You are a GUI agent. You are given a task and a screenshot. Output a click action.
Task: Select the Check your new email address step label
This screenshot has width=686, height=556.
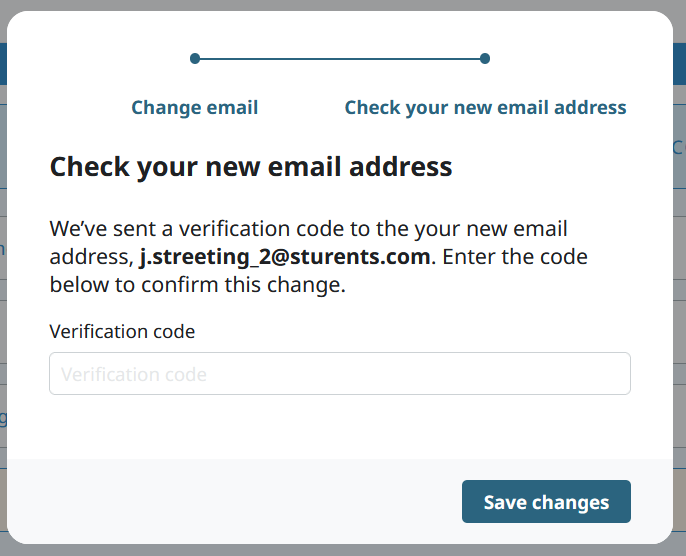tap(485, 108)
